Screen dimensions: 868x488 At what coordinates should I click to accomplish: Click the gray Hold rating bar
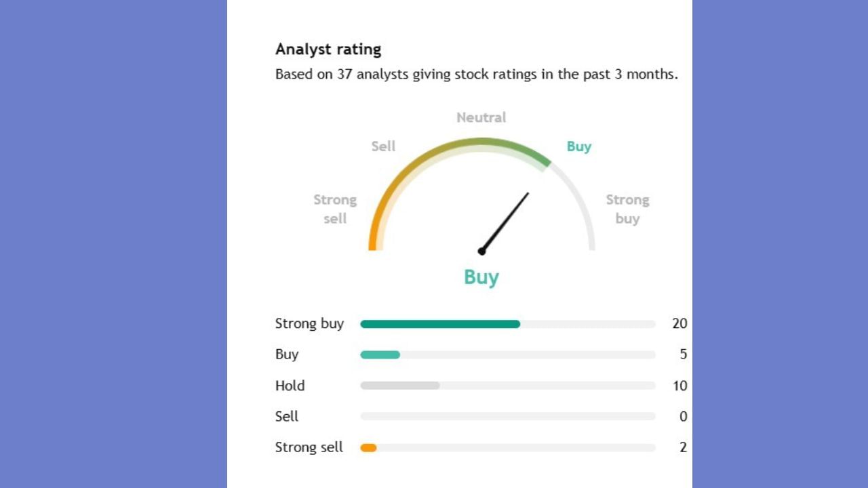[x=400, y=386]
